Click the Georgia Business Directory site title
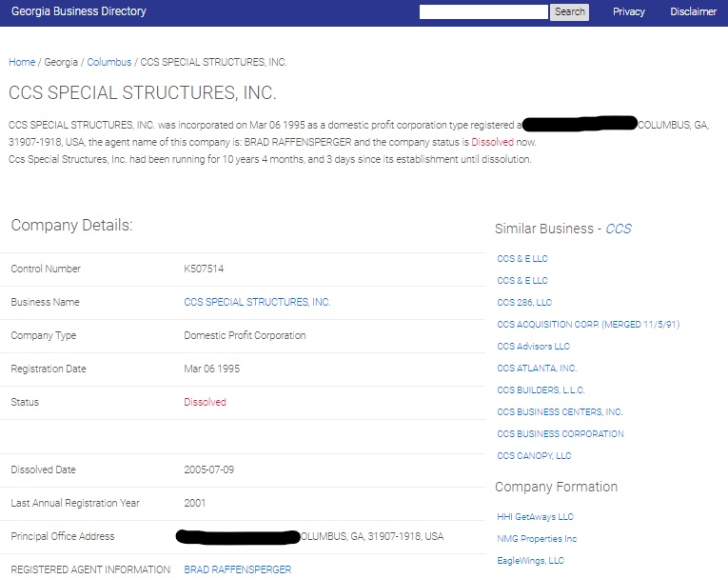This screenshot has height=579, width=728. [x=78, y=11]
